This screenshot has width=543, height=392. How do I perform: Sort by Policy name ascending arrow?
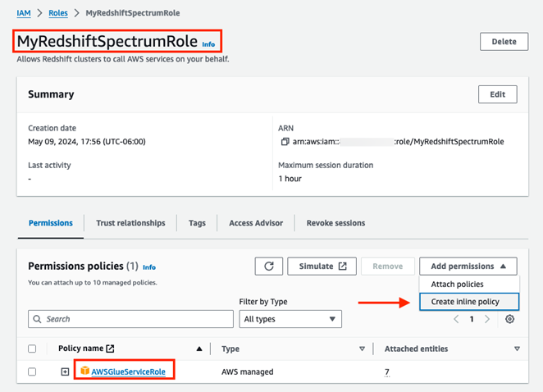[199, 349]
